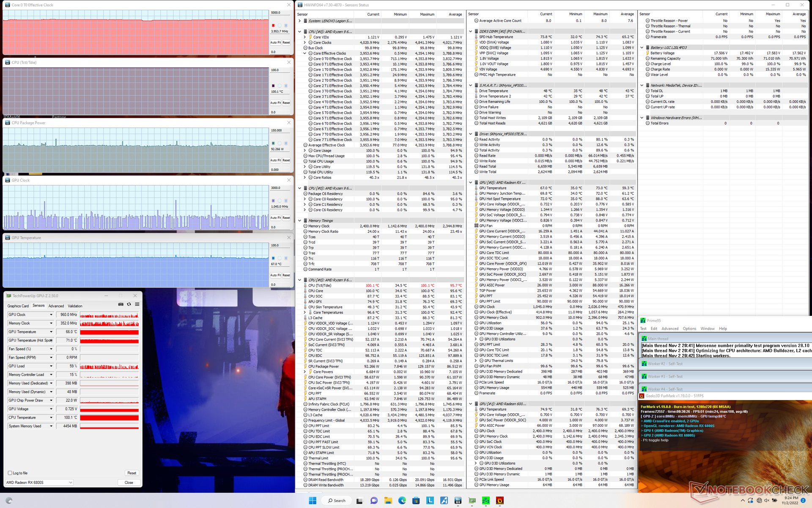
Task: Click the Prime95 icon in its title bar
Action: [643, 320]
